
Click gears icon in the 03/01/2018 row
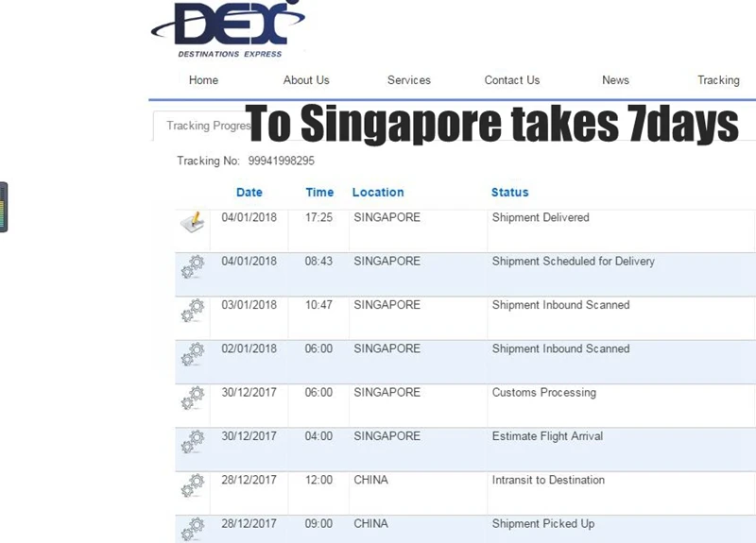pyautogui.click(x=193, y=311)
